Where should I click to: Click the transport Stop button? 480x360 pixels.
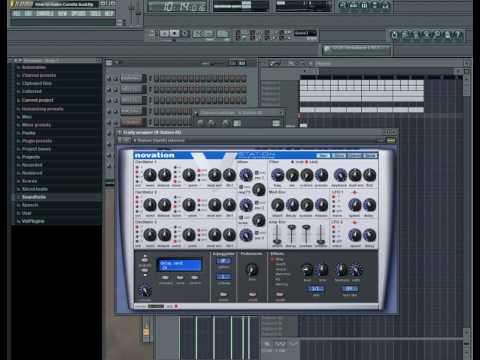pos(175,33)
